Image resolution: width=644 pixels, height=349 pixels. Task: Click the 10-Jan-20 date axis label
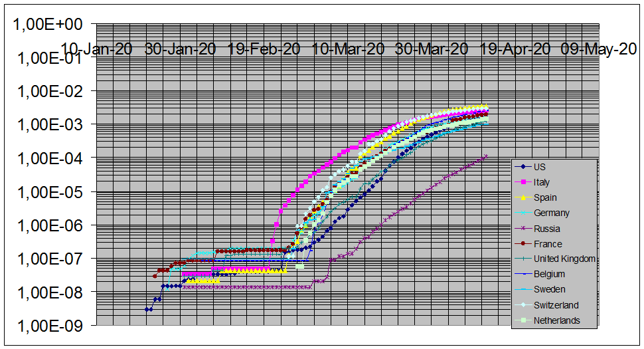pos(96,49)
